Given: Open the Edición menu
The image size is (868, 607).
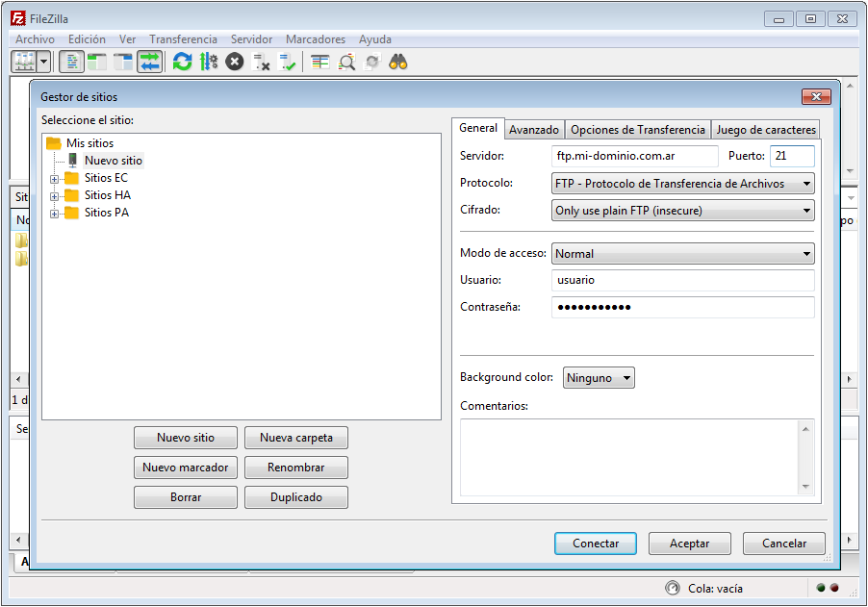Looking at the screenshot, I should pos(87,39).
